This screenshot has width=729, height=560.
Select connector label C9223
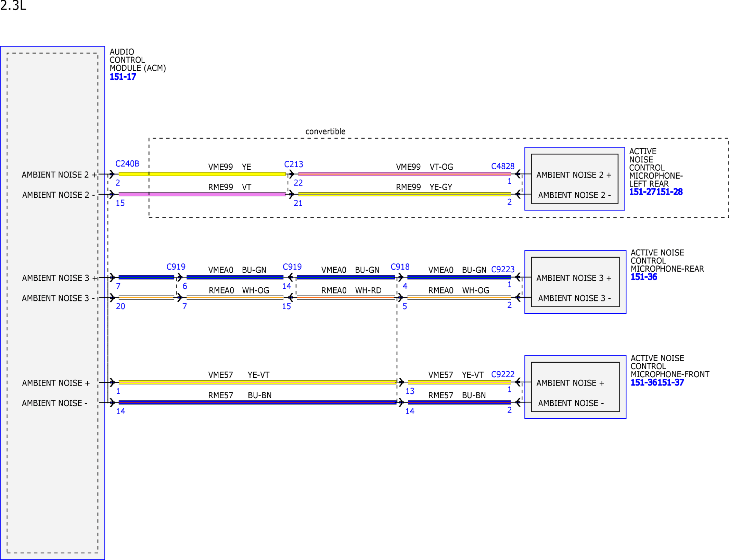[x=502, y=269]
